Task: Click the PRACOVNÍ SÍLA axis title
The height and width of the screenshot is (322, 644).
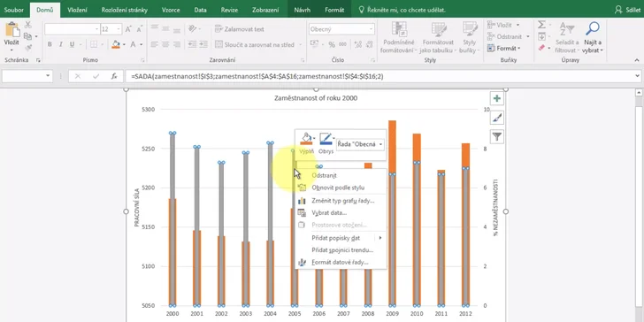Action: pos(137,207)
